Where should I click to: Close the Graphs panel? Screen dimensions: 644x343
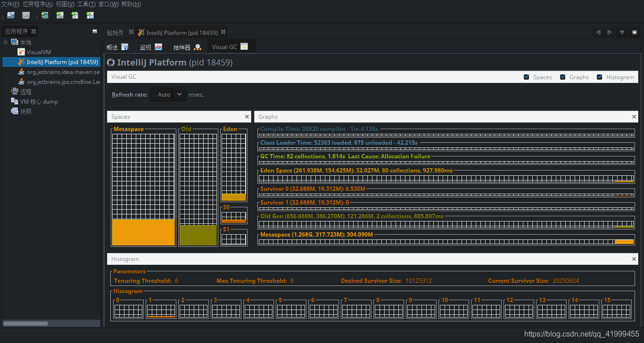point(634,117)
